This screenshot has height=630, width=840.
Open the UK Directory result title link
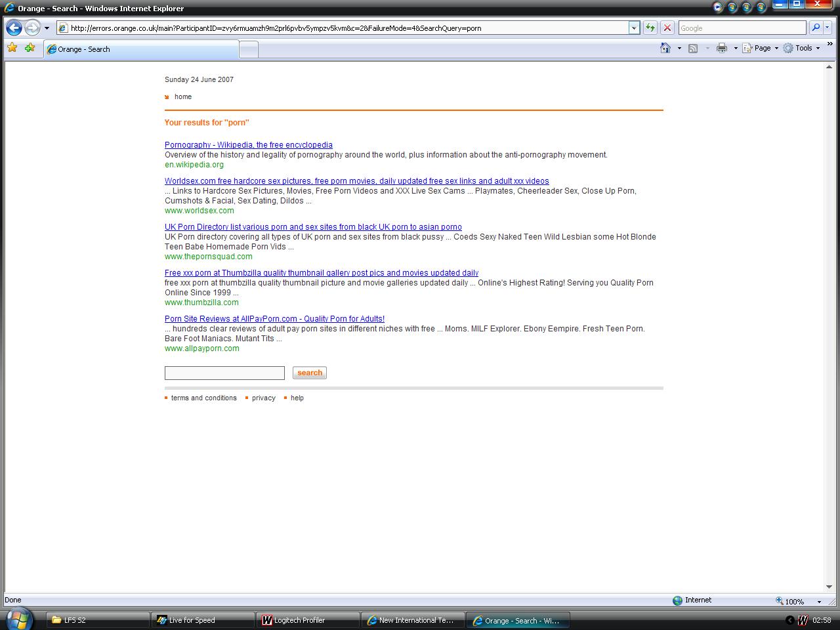(313, 227)
